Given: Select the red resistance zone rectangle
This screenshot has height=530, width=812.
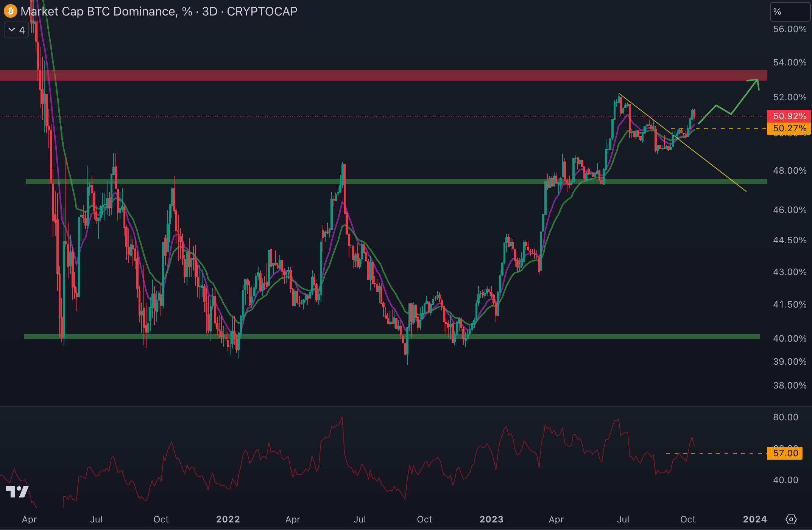Looking at the screenshot, I should pos(379,75).
